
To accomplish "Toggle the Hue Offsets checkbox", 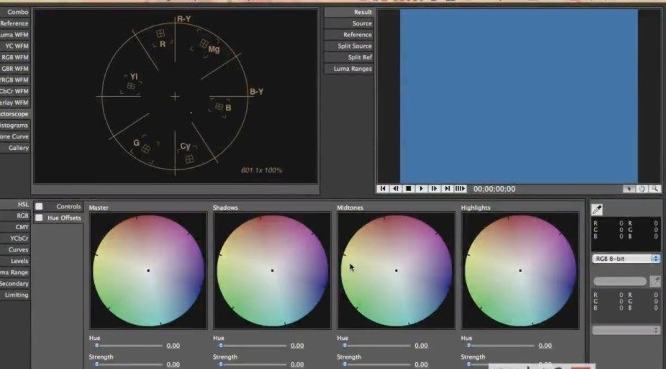I will click(39, 218).
